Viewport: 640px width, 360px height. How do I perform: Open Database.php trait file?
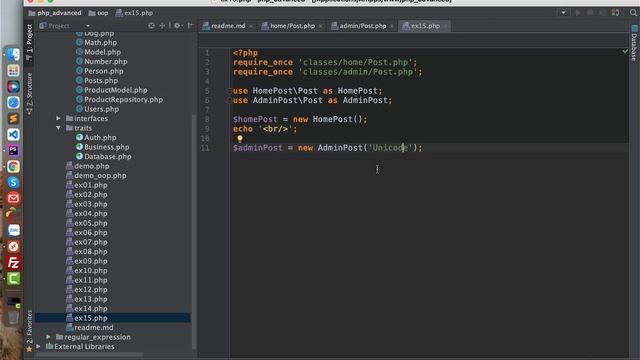108,156
